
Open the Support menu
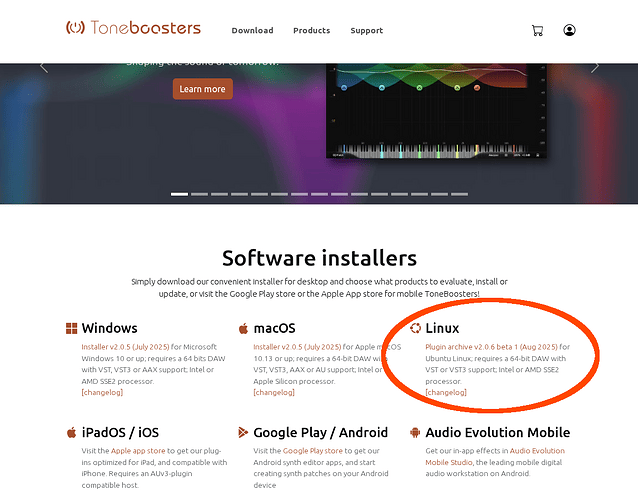367,31
